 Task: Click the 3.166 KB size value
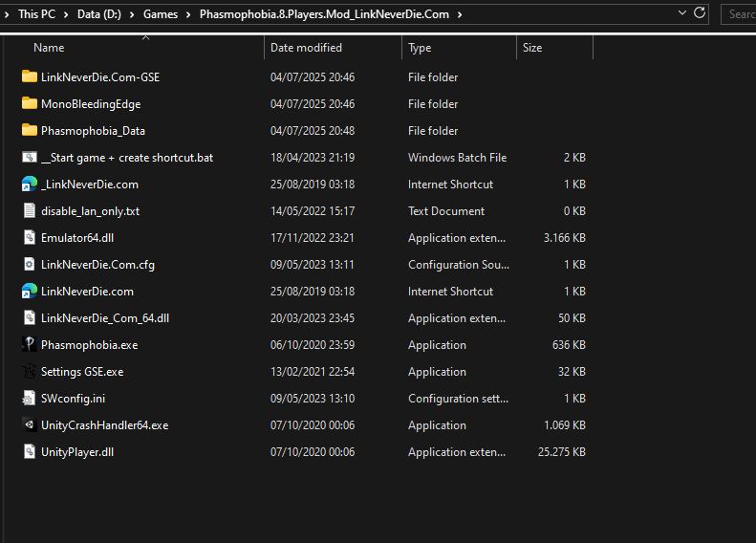(565, 238)
